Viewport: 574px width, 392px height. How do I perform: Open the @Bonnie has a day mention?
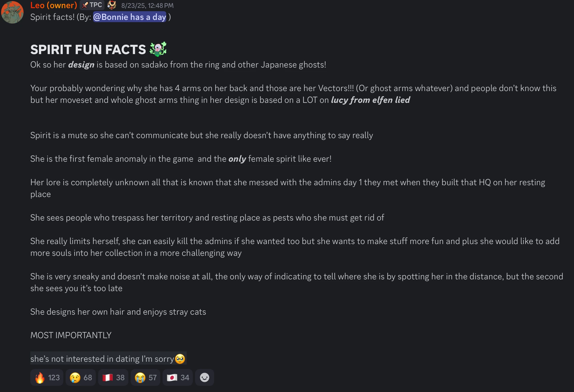click(129, 17)
